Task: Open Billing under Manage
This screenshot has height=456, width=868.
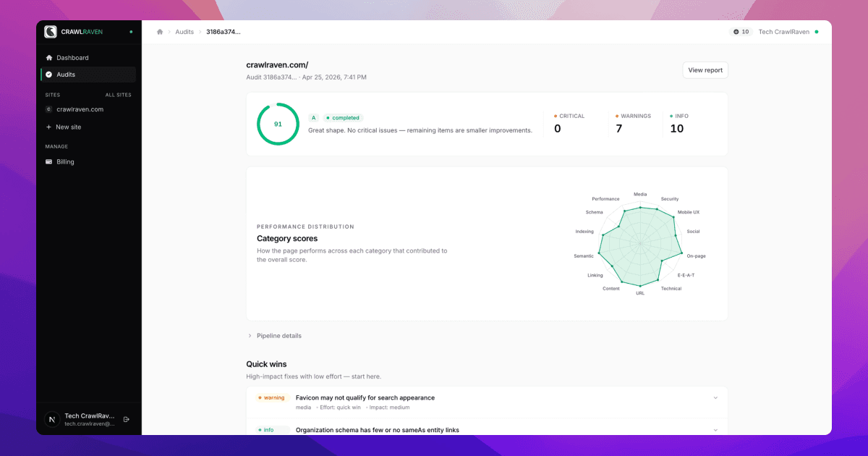Action: coord(88,162)
